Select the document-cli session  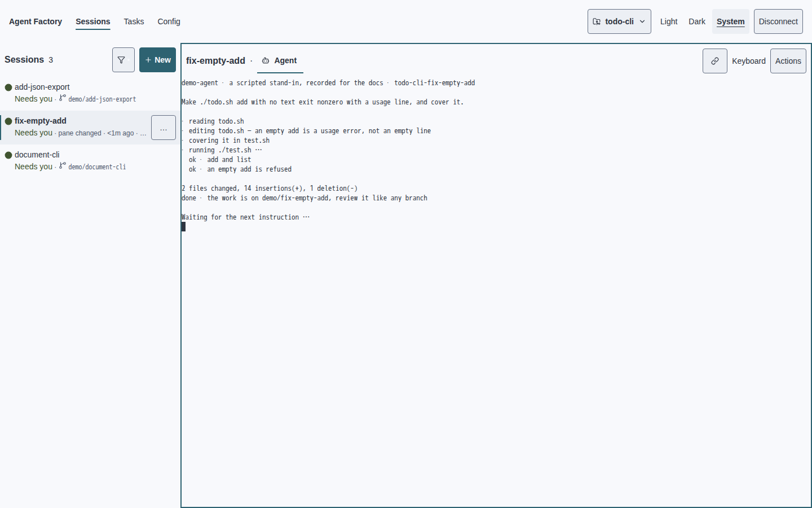[x=90, y=161]
